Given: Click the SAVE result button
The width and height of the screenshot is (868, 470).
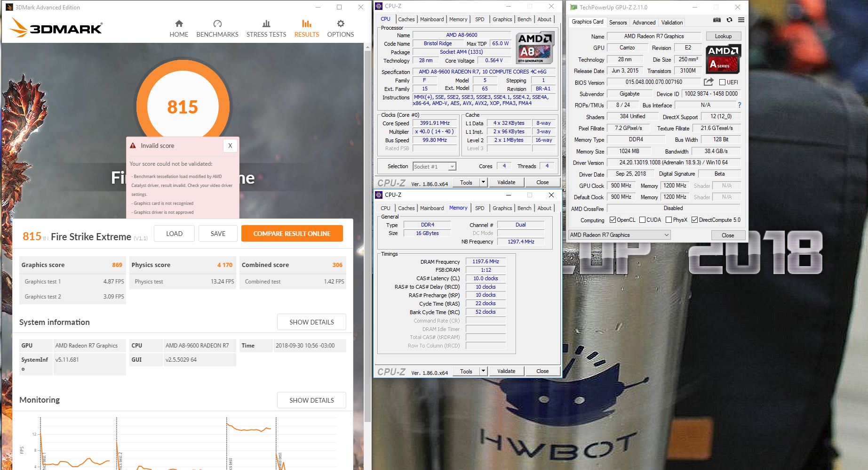Looking at the screenshot, I should [218, 234].
